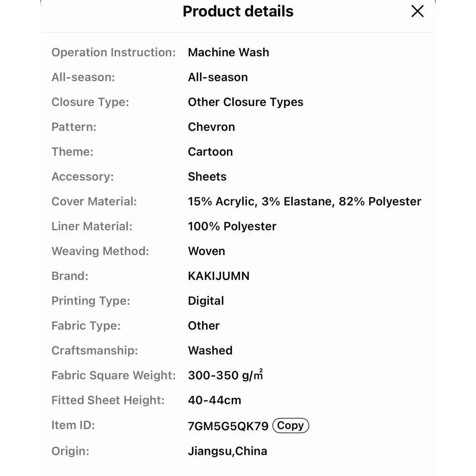Image resolution: width=476 pixels, height=476 pixels.
Task: Click the Weaving Method label
Action: (100, 251)
